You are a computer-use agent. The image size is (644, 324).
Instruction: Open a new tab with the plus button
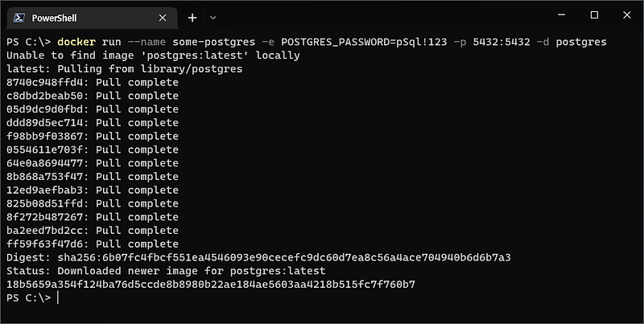(x=192, y=18)
